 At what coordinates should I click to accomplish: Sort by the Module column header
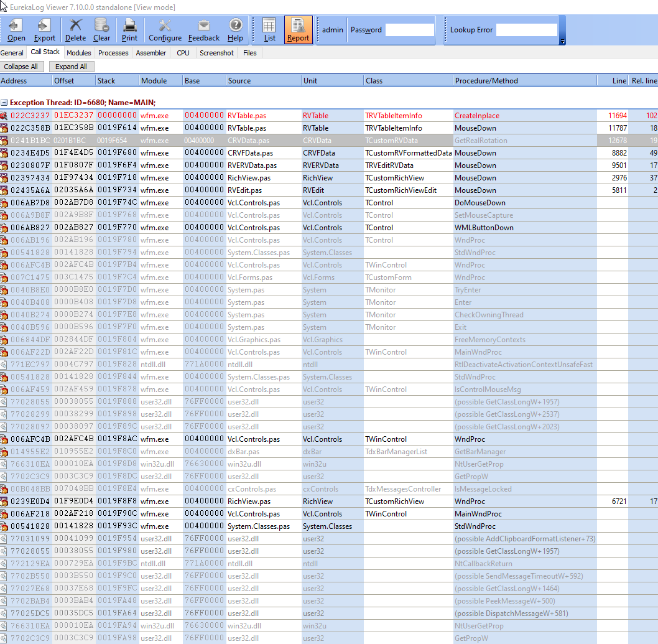coord(161,81)
